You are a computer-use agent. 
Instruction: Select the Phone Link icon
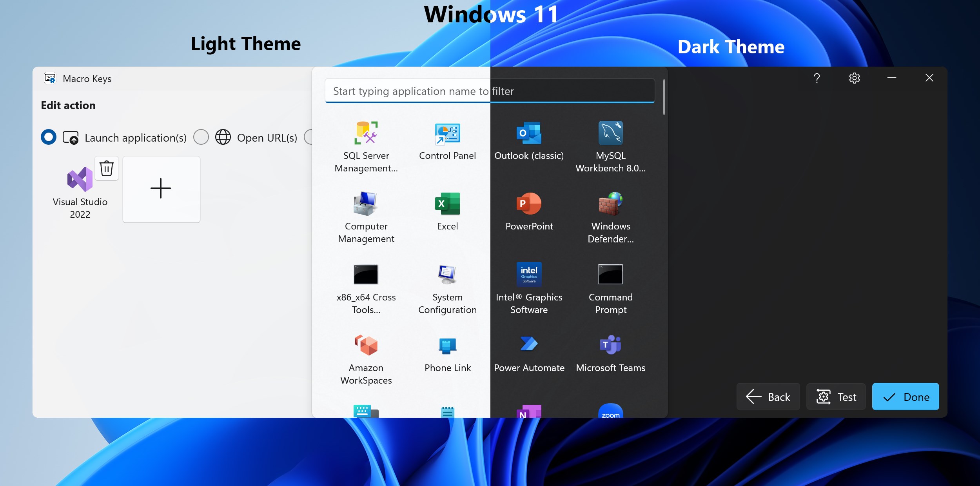[x=447, y=346]
